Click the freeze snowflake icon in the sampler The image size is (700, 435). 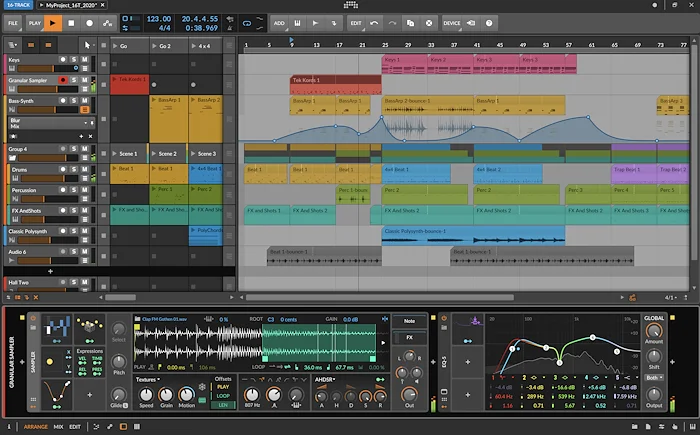[x=202, y=387]
